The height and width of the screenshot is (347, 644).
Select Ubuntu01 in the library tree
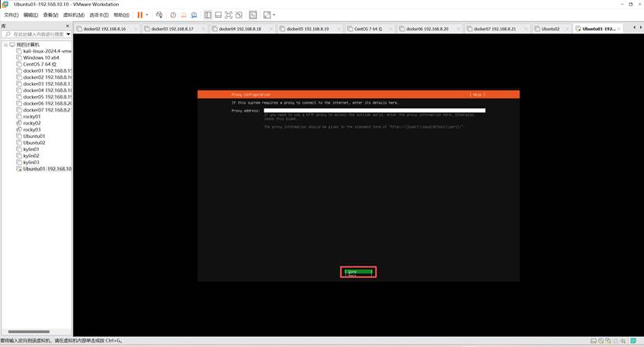[31, 136]
